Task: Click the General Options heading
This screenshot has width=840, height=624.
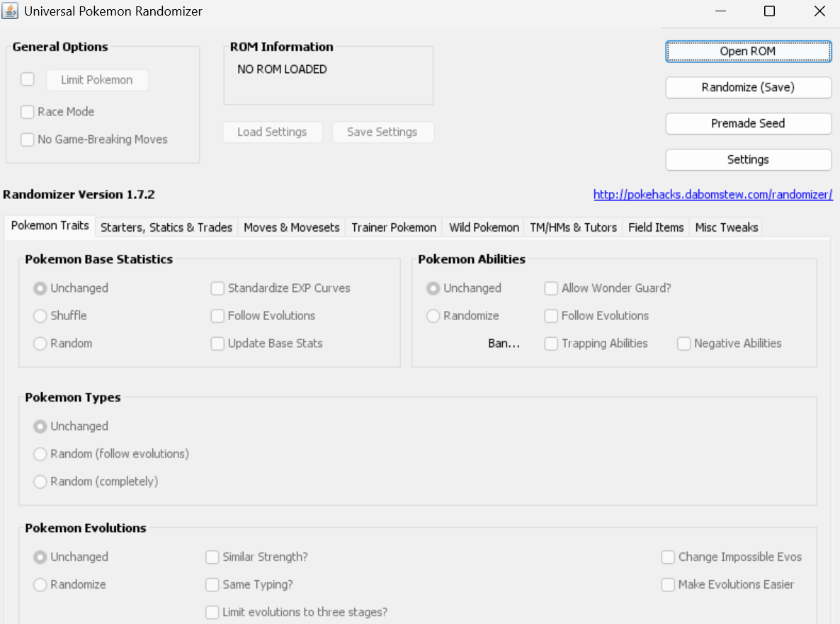Action: [x=60, y=47]
